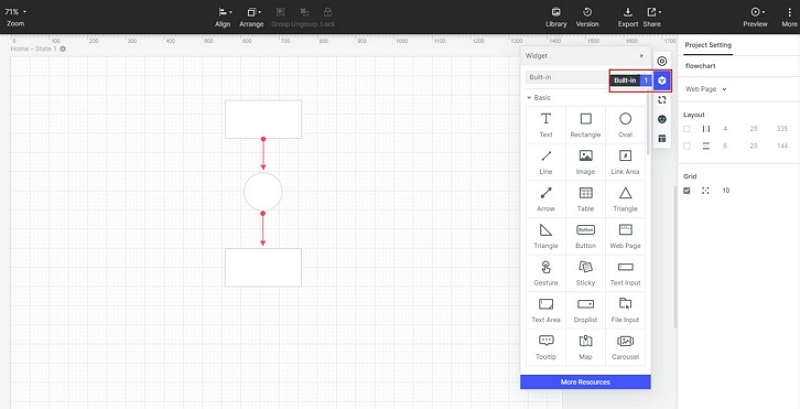
Task: Choose the Oval widget
Action: 625,125
